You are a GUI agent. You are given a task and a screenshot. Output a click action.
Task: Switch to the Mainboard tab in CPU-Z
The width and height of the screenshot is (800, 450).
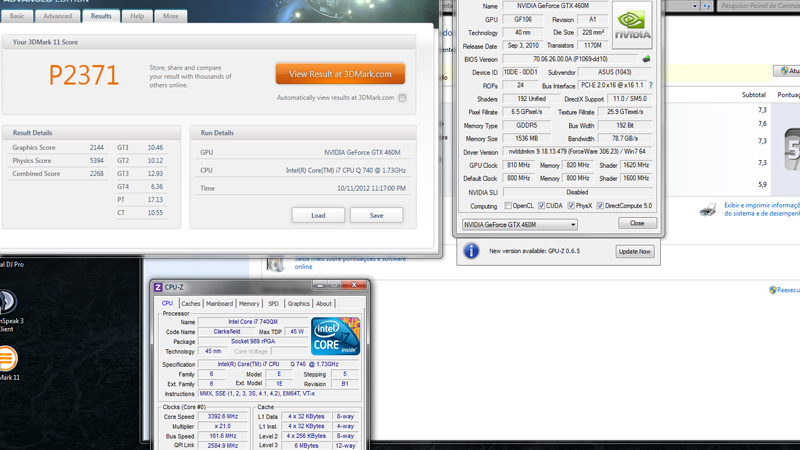pos(219,304)
